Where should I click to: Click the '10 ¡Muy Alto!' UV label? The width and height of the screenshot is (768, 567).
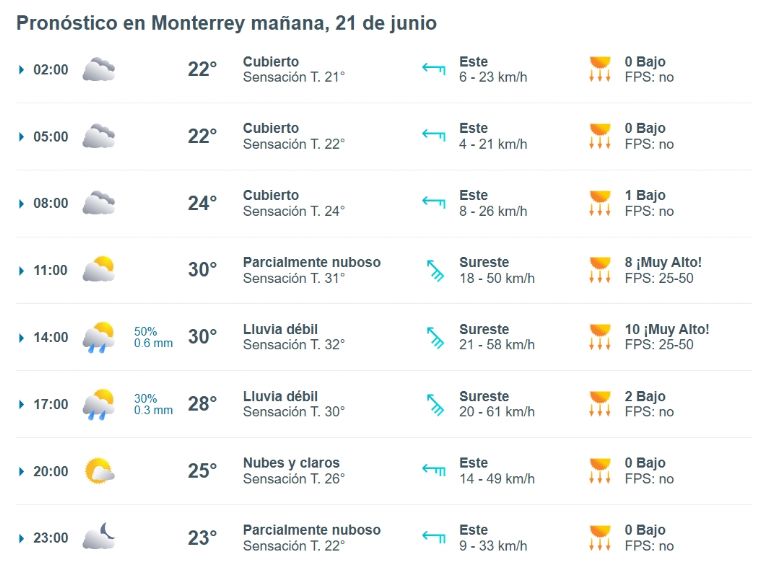(667, 329)
